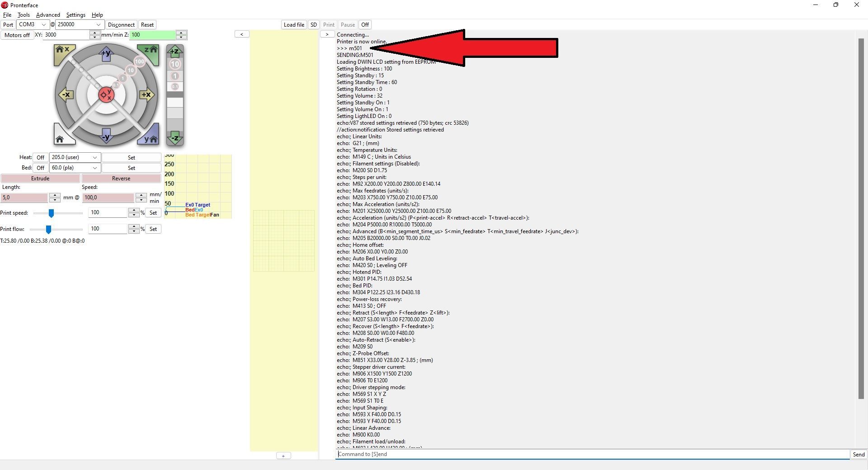The height and width of the screenshot is (470, 868).
Task: Increase the Z feedrate with the up arrow
Action: pos(181,33)
